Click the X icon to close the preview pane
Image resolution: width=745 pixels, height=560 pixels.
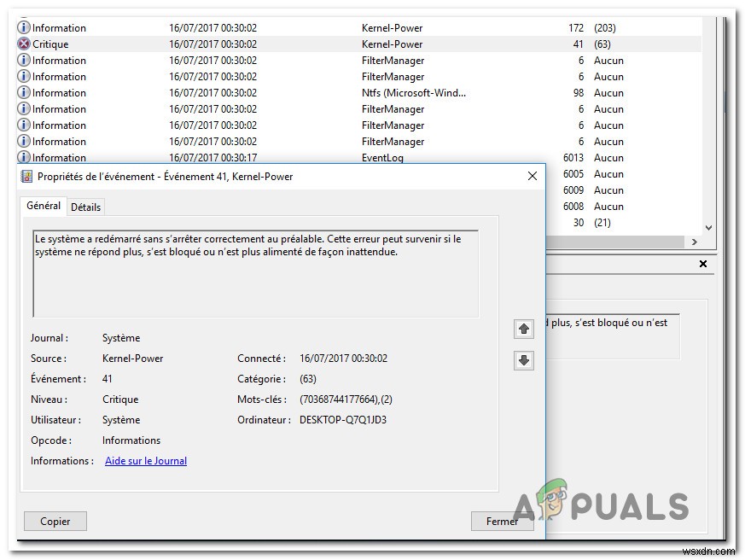click(x=702, y=264)
